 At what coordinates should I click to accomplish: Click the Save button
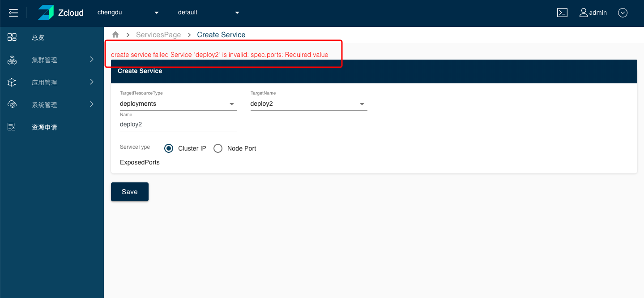130,192
